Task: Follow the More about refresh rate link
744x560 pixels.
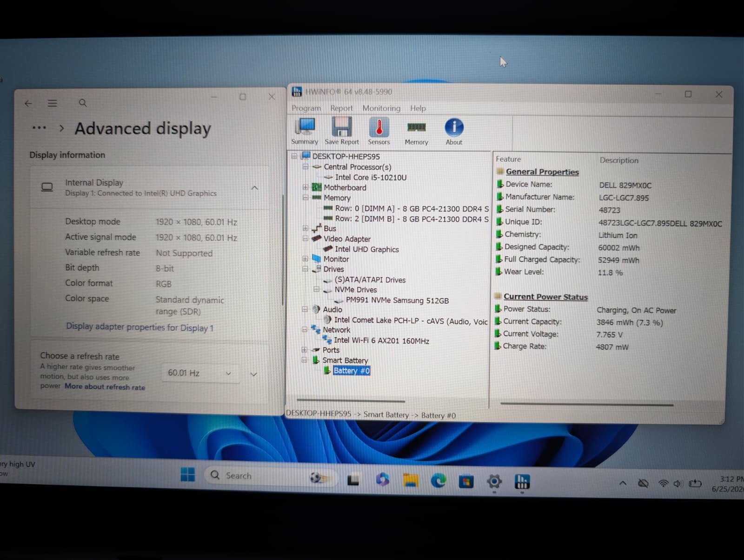Action: click(105, 387)
